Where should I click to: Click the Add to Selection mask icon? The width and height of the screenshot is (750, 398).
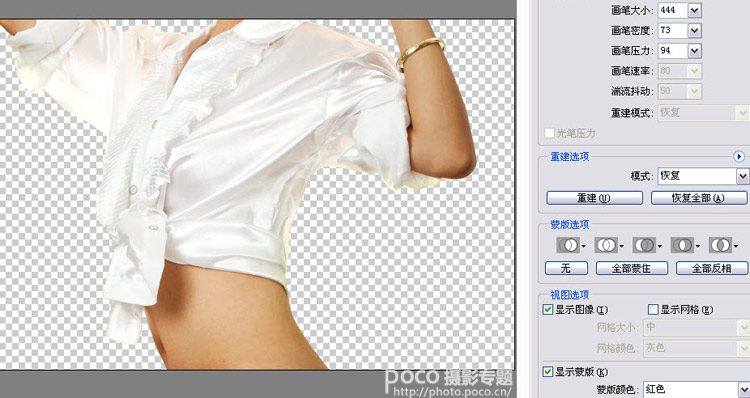[606, 245]
